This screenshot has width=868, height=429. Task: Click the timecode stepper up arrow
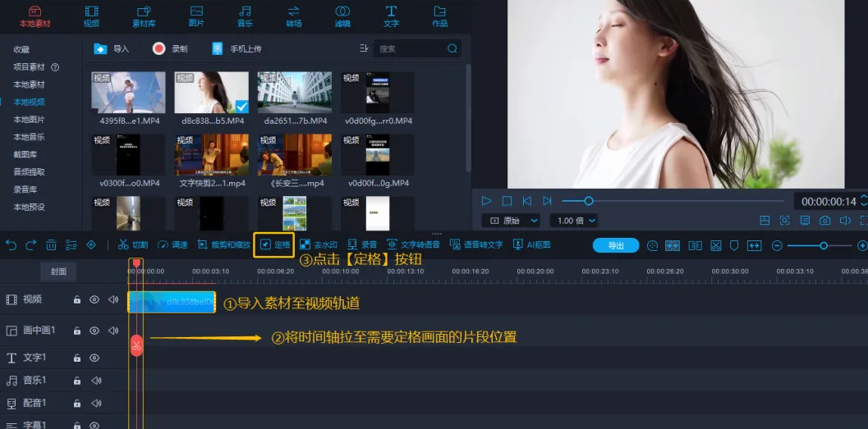coord(864,198)
